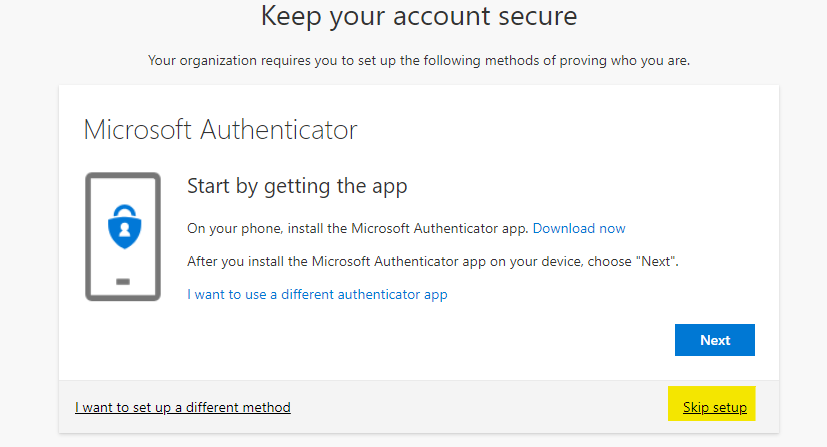
Task: Click the Start by getting the app heading
Action: coord(297,187)
